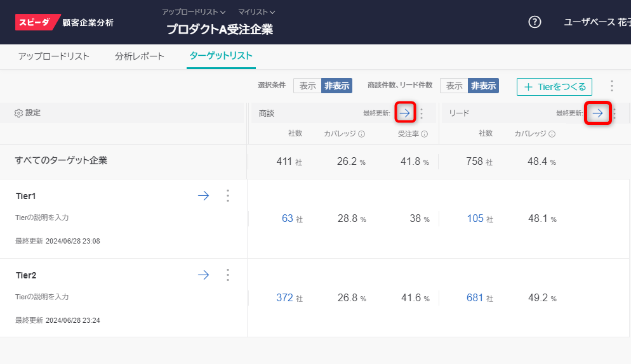The image size is (631, 364).
Task: Click the Tier1 description input field
Action: (42, 218)
